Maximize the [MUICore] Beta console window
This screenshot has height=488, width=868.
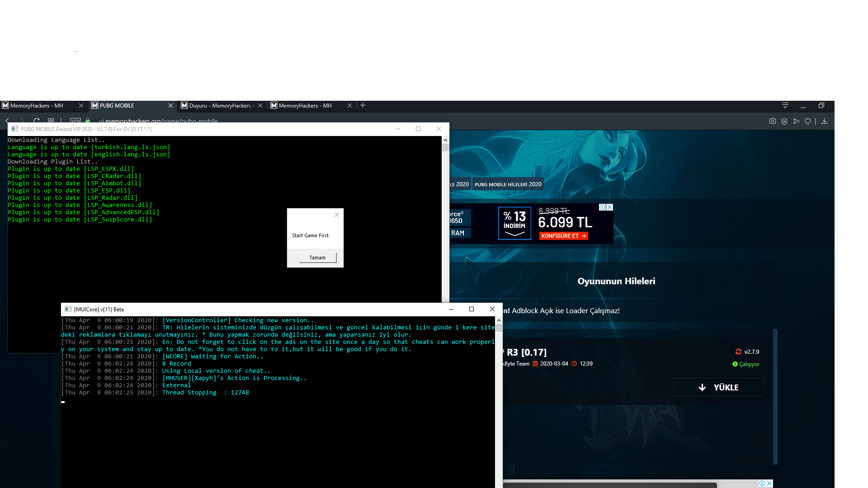pyautogui.click(x=472, y=309)
